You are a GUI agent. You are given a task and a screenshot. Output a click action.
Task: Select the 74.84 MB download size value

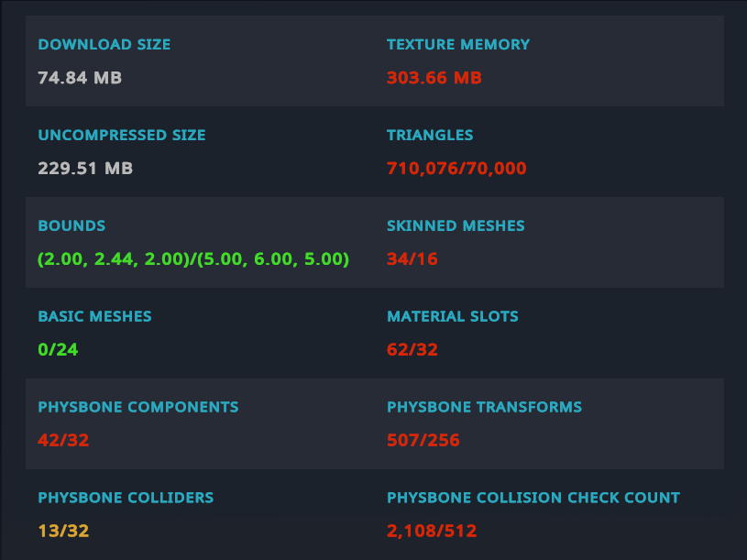click(x=80, y=78)
